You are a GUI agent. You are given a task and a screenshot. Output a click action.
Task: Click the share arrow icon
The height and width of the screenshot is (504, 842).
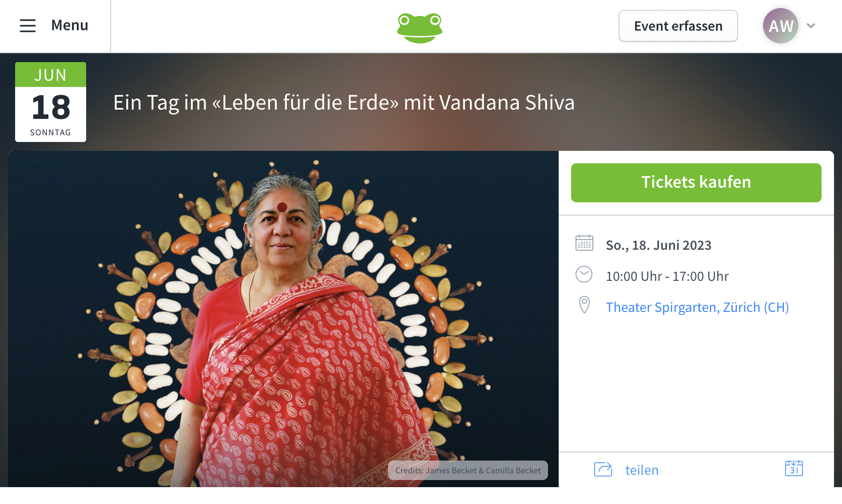pos(603,469)
